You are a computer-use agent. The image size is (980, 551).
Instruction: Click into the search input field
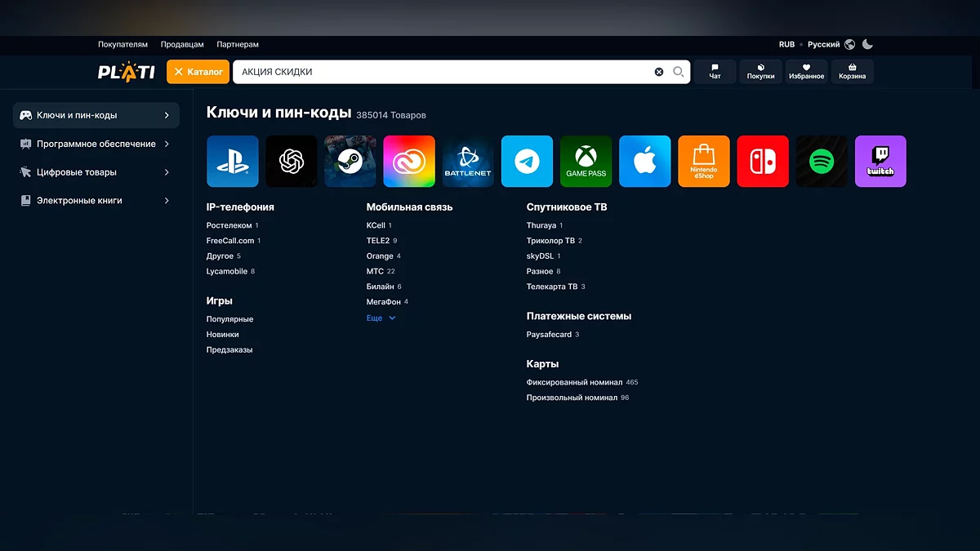(441, 72)
